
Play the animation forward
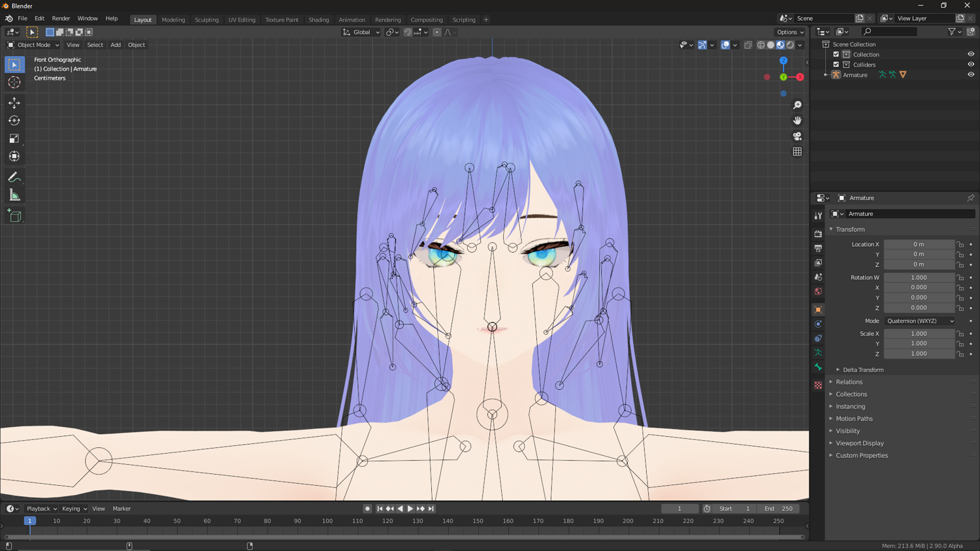[x=410, y=509]
